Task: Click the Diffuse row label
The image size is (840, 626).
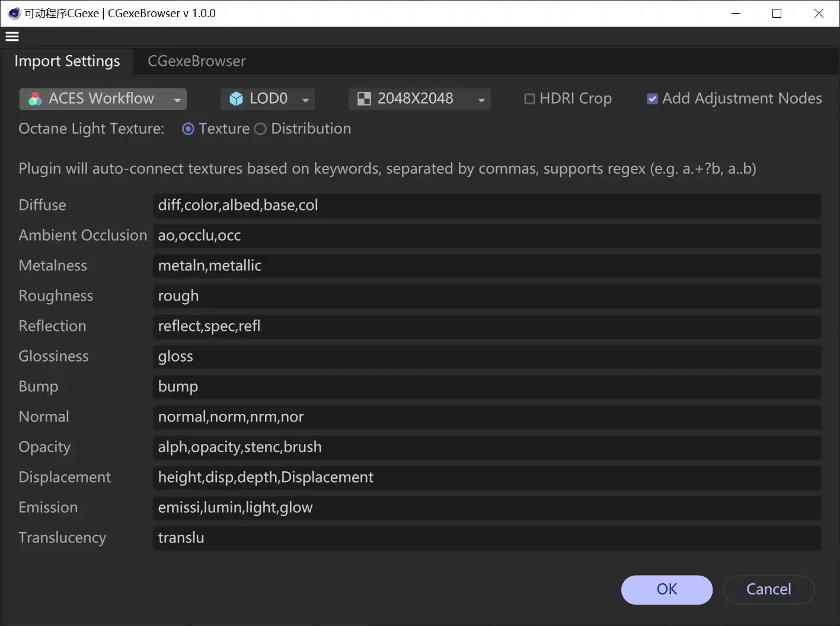Action: pyautogui.click(x=42, y=205)
